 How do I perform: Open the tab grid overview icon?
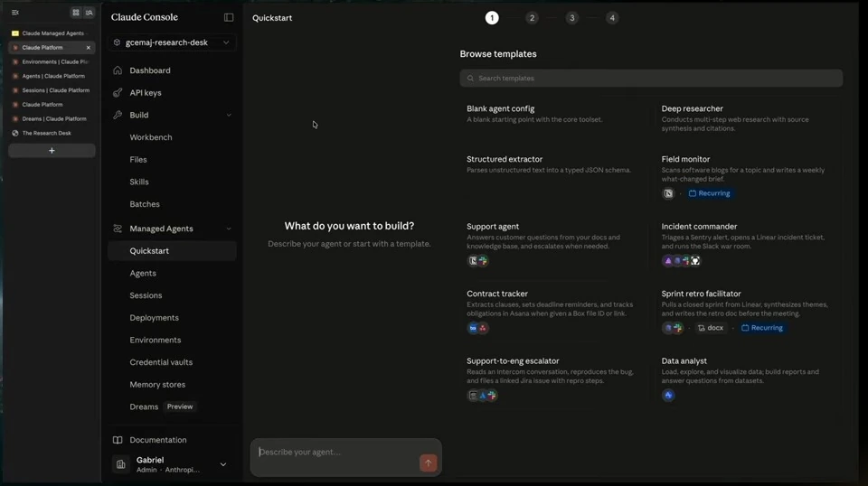[x=76, y=12]
